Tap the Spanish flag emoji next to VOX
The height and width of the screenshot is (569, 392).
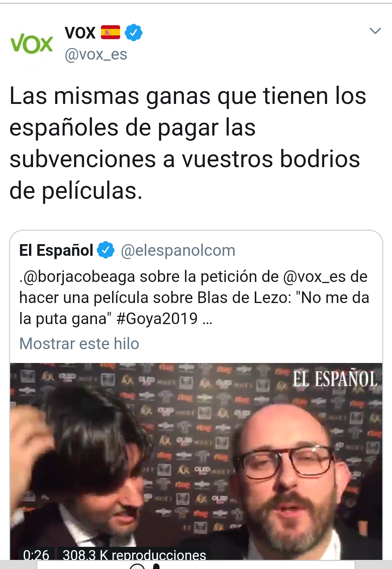[x=110, y=32]
